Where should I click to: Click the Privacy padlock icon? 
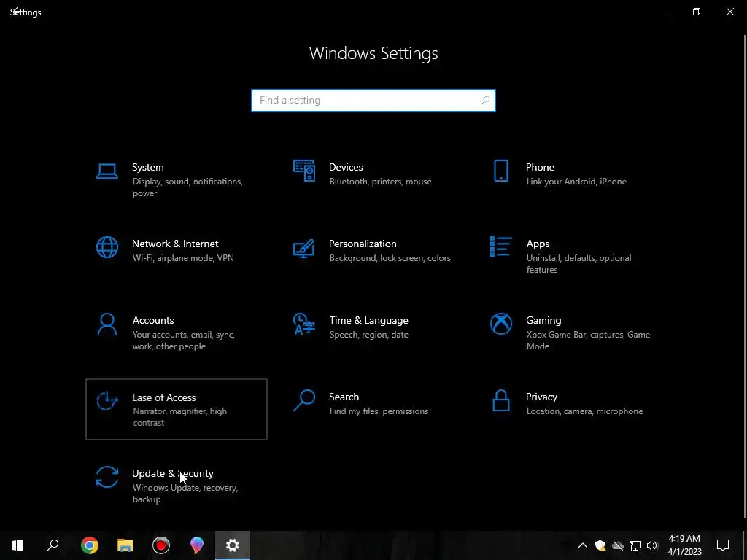(500, 400)
